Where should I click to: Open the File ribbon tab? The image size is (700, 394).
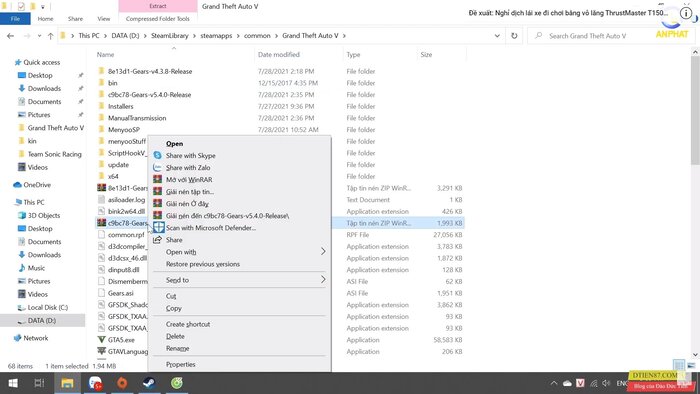click(x=15, y=19)
